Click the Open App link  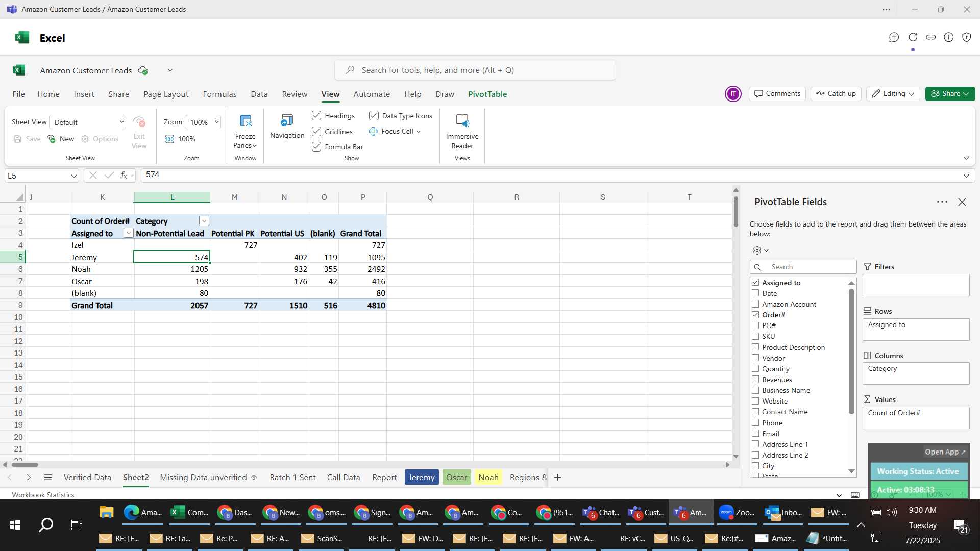pos(945,452)
